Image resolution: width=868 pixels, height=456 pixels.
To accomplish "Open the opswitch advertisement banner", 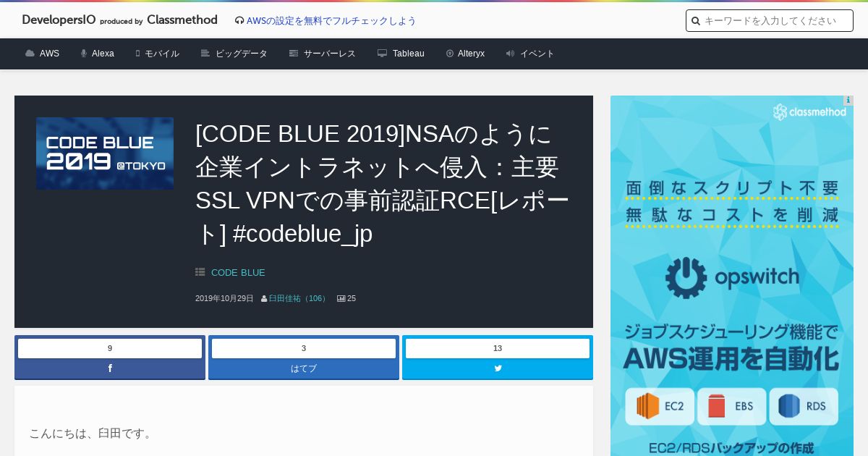I will click(x=732, y=276).
